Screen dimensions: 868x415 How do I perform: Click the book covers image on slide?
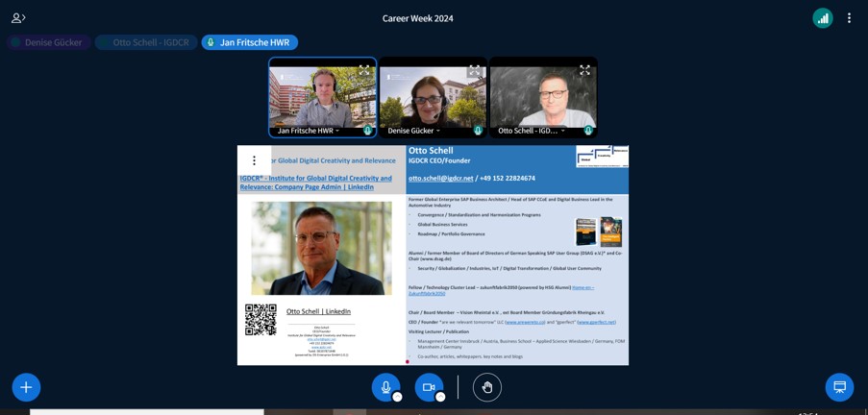click(x=599, y=232)
